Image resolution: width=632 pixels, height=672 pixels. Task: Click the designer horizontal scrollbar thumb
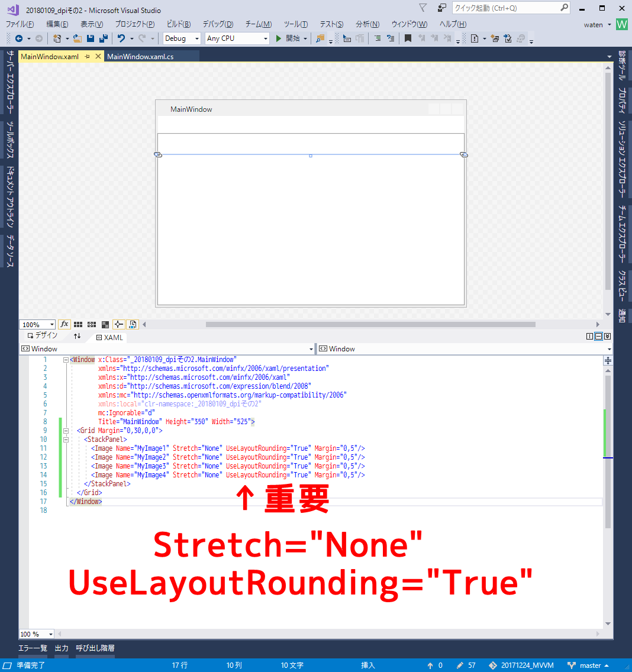coord(370,324)
